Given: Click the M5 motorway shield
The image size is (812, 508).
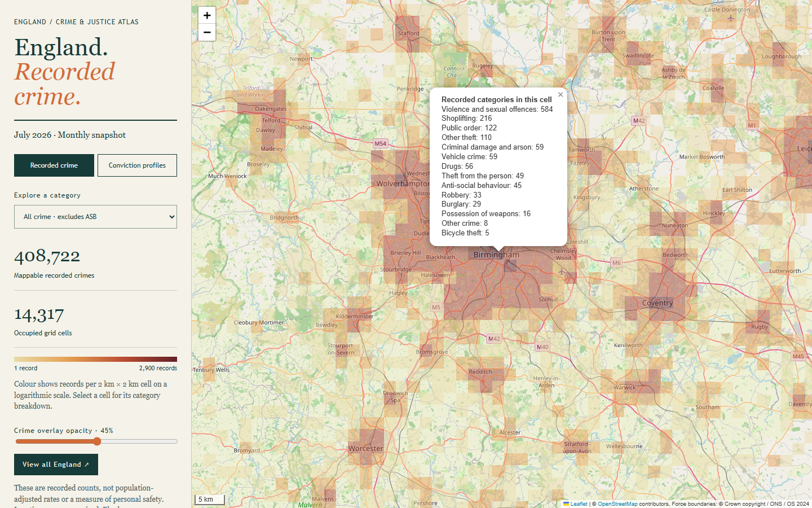Looking at the screenshot, I should [x=436, y=308].
